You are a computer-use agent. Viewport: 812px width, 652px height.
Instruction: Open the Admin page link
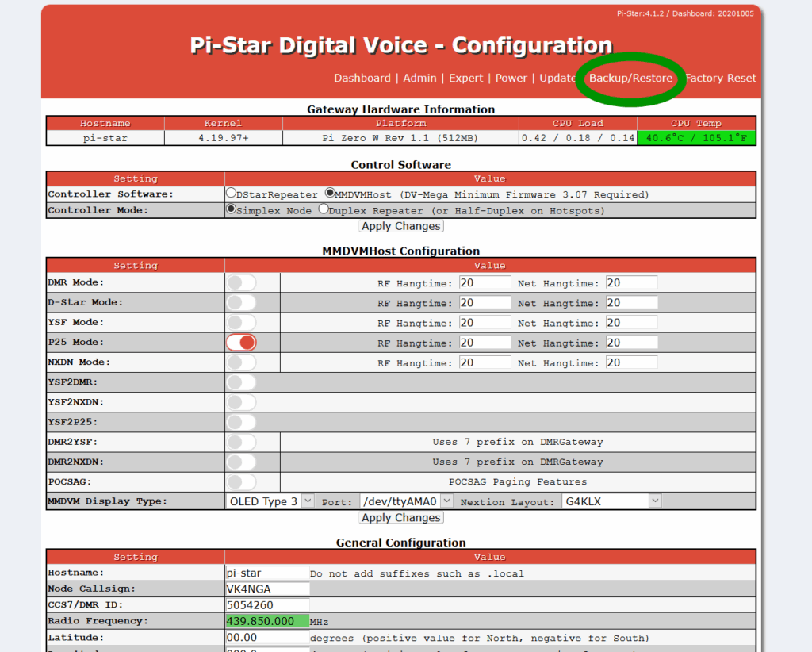[419, 79]
